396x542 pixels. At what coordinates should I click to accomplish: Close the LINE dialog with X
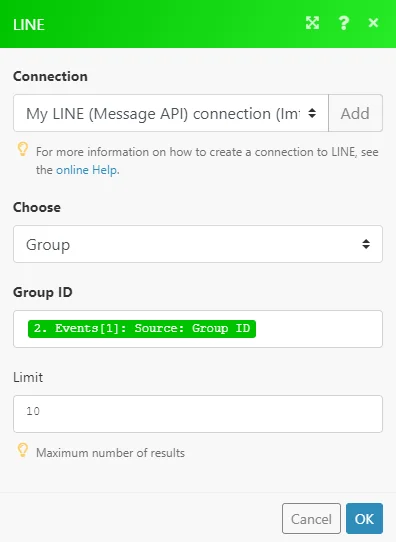(373, 23)
